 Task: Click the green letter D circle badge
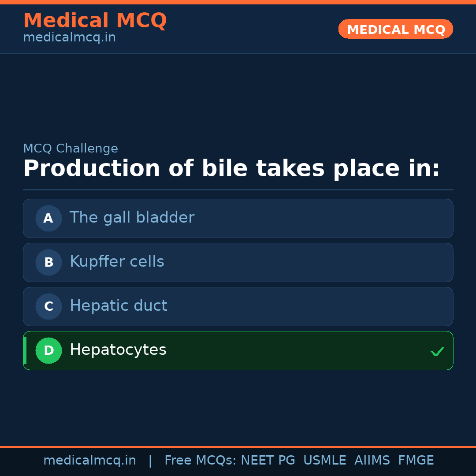(x=48, y=350)
